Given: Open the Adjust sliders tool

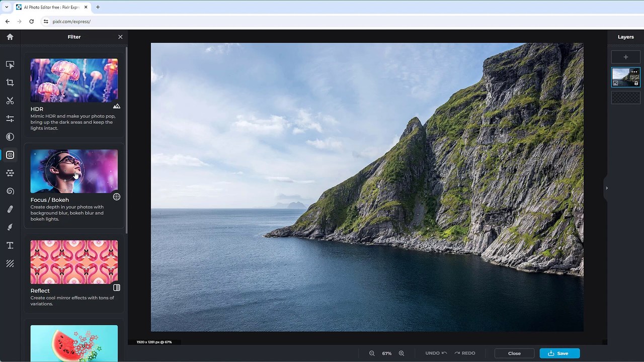Looking at the screenshot, I should pos(10,119).
